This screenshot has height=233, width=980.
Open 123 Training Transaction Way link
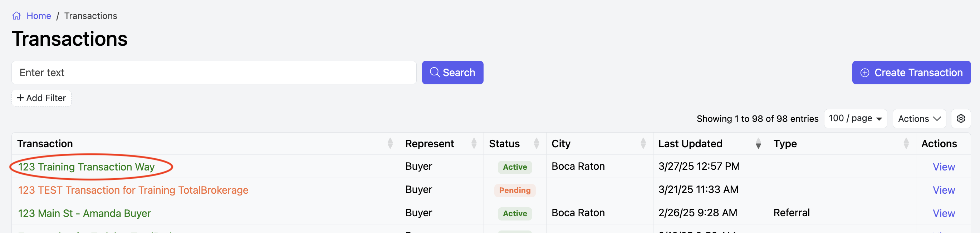[x=86, y=167]
